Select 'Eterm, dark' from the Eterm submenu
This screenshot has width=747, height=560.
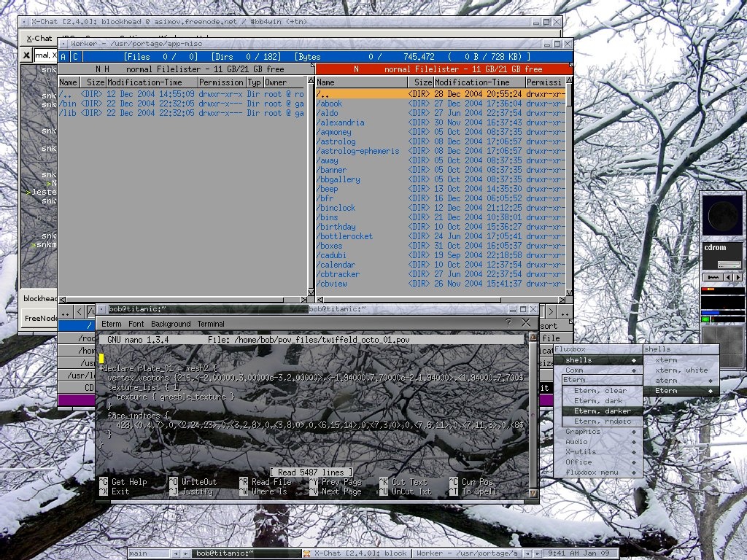point(602,401)
